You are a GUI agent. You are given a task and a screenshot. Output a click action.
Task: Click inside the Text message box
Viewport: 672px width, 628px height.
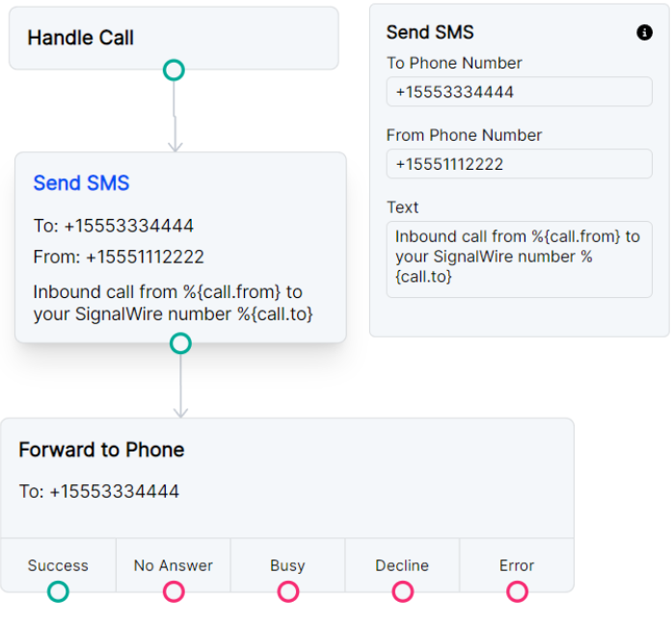tap(519, 258)
